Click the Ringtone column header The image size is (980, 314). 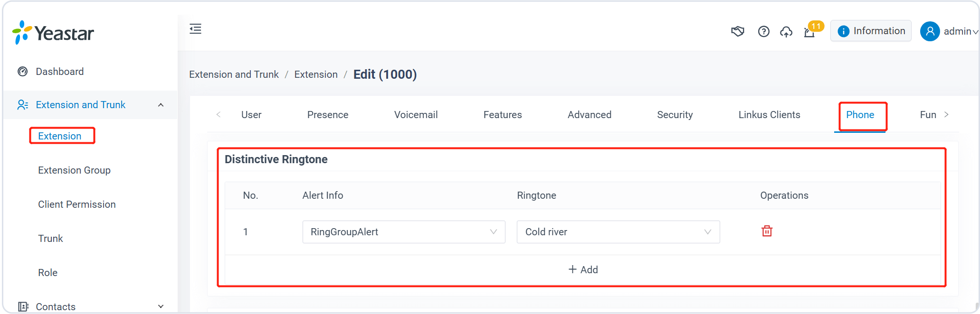coord(536,195)
